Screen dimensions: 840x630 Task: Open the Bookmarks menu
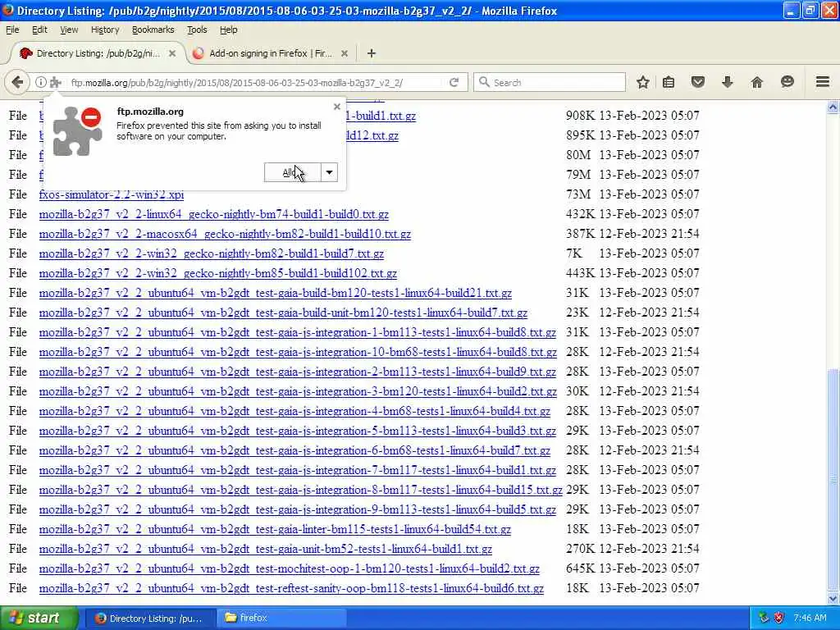point(153,30)
